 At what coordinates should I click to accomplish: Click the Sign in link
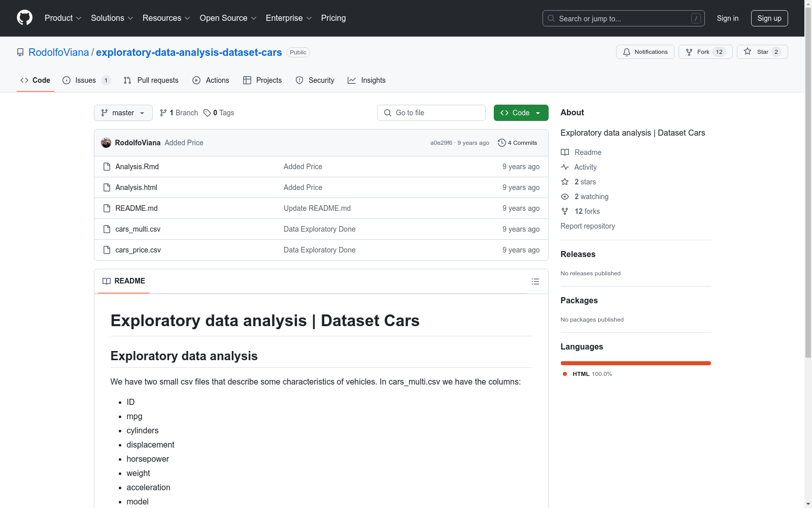pyautogui.click(x=727, y=18)
